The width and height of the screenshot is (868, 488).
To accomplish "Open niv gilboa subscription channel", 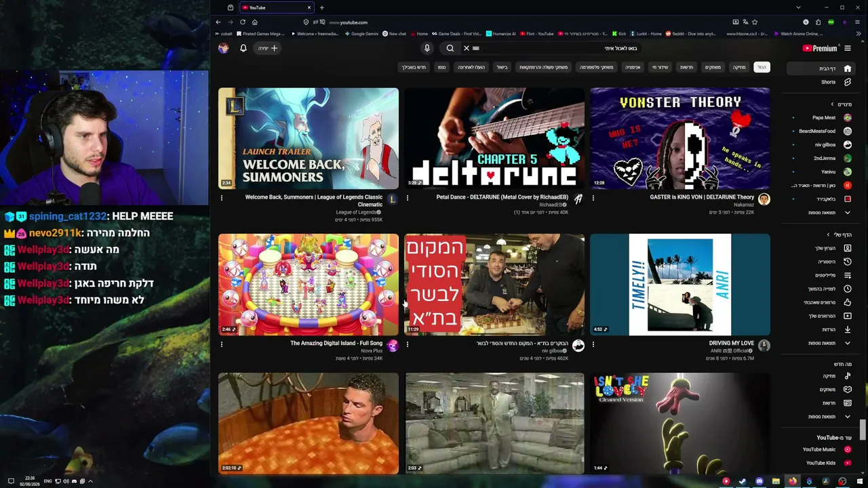I will (822, 144).
